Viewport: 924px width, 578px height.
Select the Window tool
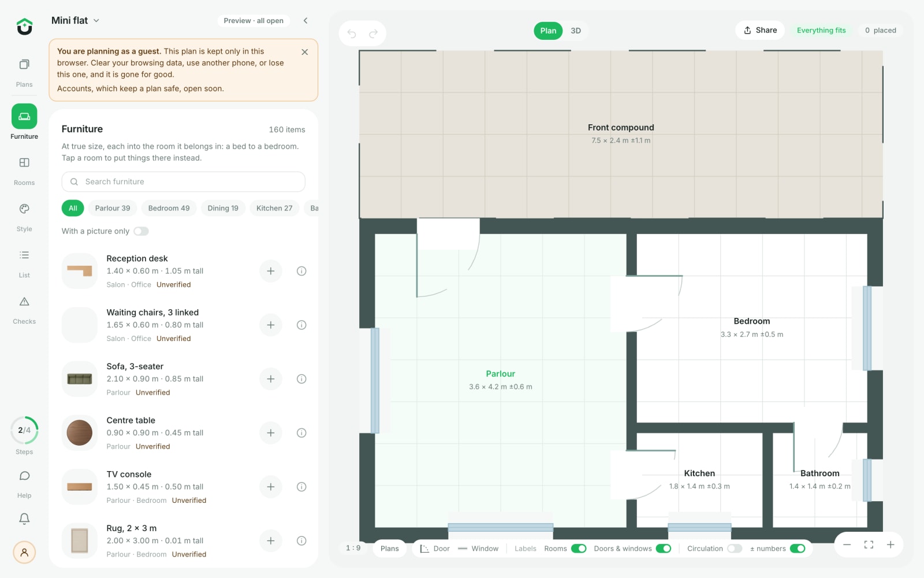coord(478,549)
